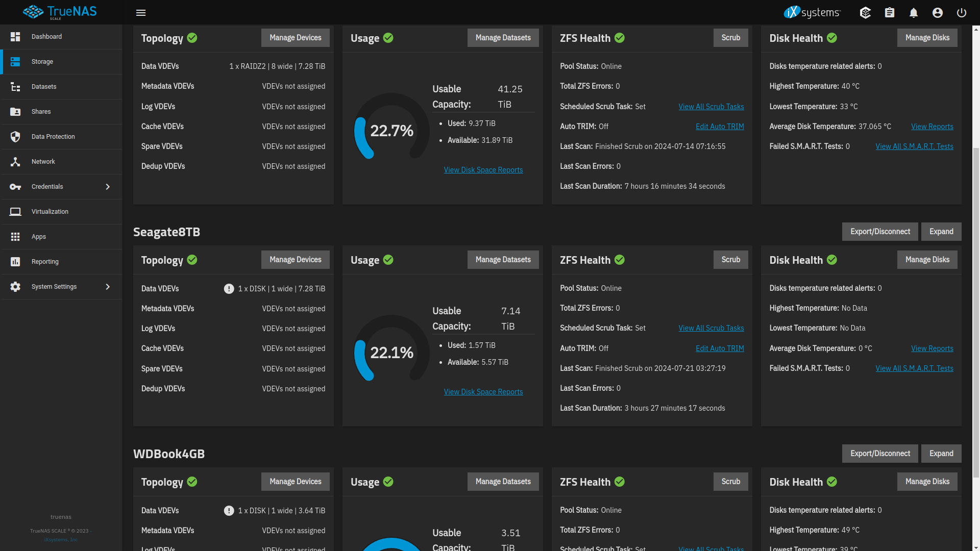Expand the Seagate8TB pool details

coord(941,232)
